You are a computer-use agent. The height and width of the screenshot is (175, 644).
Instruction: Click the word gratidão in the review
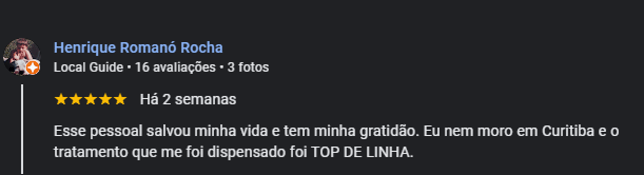[389, 131]
